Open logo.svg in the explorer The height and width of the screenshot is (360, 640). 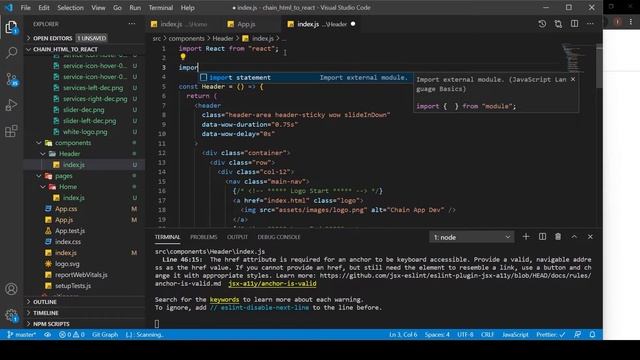(67, 264)
